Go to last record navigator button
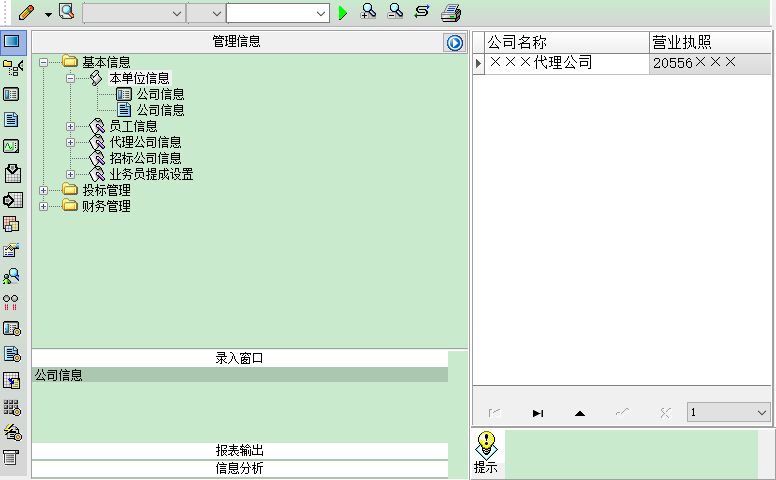Image resolution: width=776 pixels, height=480 pixels. pos(538,413)
